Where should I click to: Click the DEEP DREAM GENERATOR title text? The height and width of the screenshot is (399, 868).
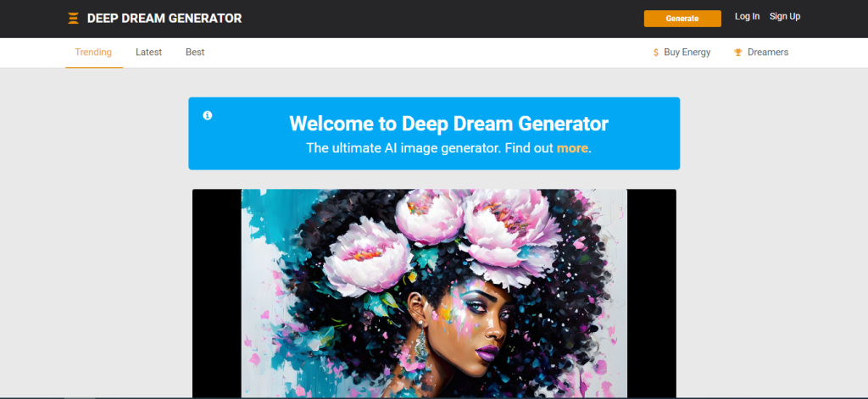(164, 19)
